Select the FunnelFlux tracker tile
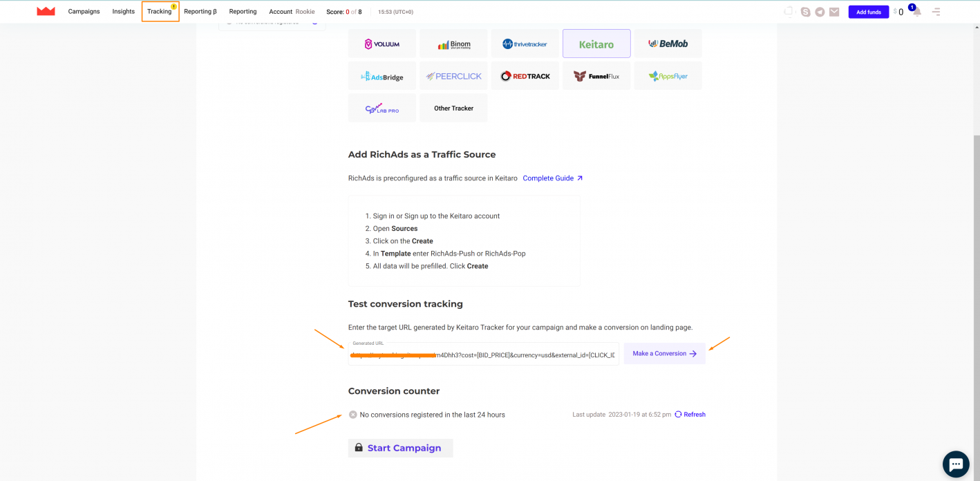Screen dimensions: 980x481 pyautogui.click(x=596, y=76)
